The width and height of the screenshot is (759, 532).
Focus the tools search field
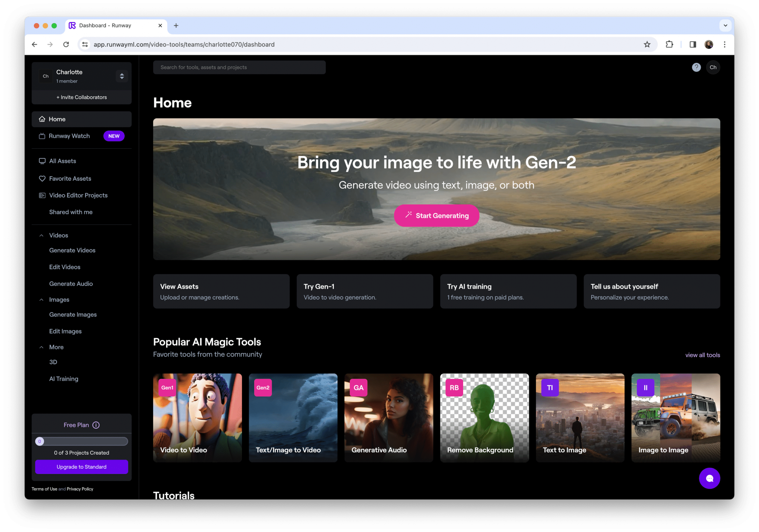(239, 67)
